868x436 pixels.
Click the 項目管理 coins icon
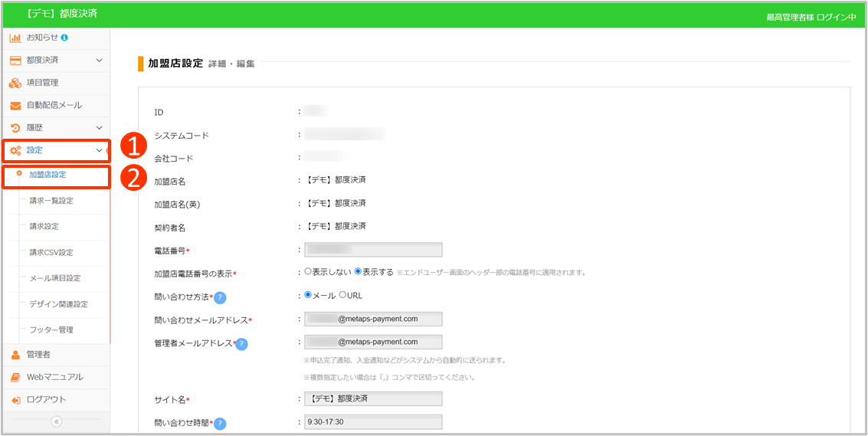[15, 83]
